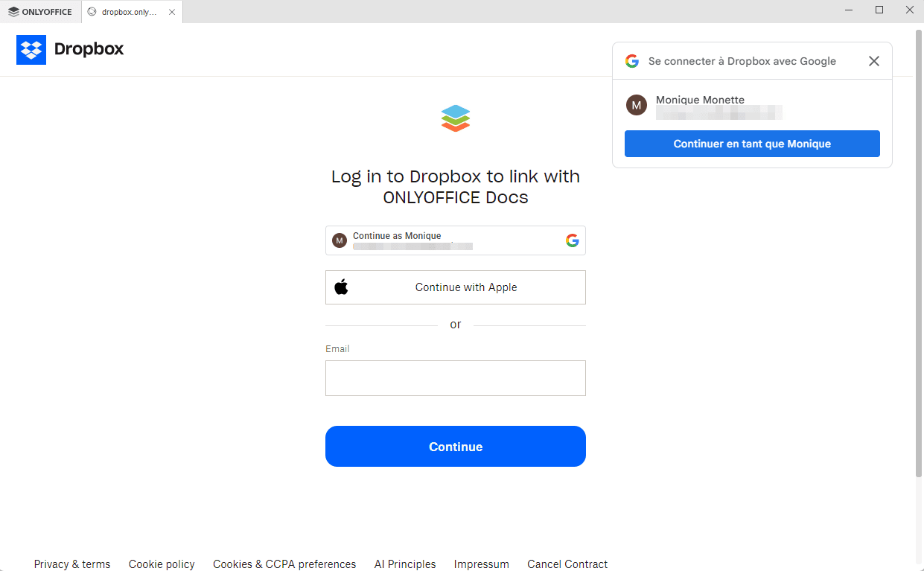
Task: Click the Dropbox logo icon
Action: tap(31, 49)
